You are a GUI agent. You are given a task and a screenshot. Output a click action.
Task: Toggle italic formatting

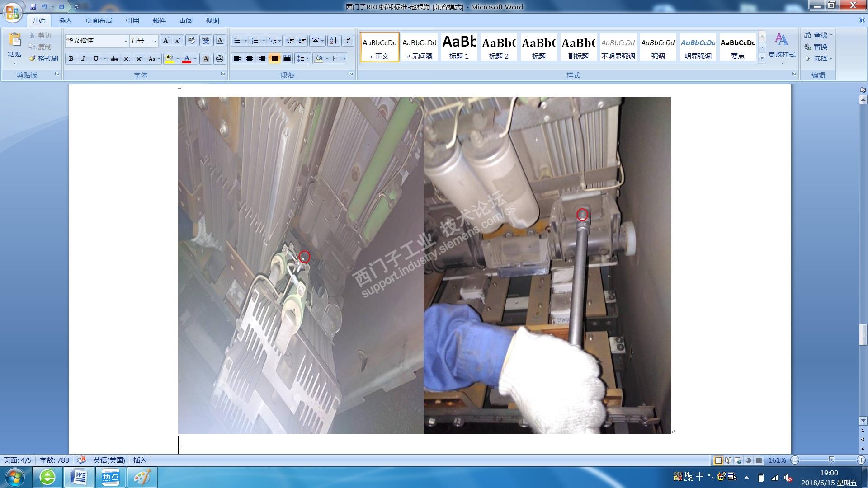pyautogui.click(x=83, y=59)
